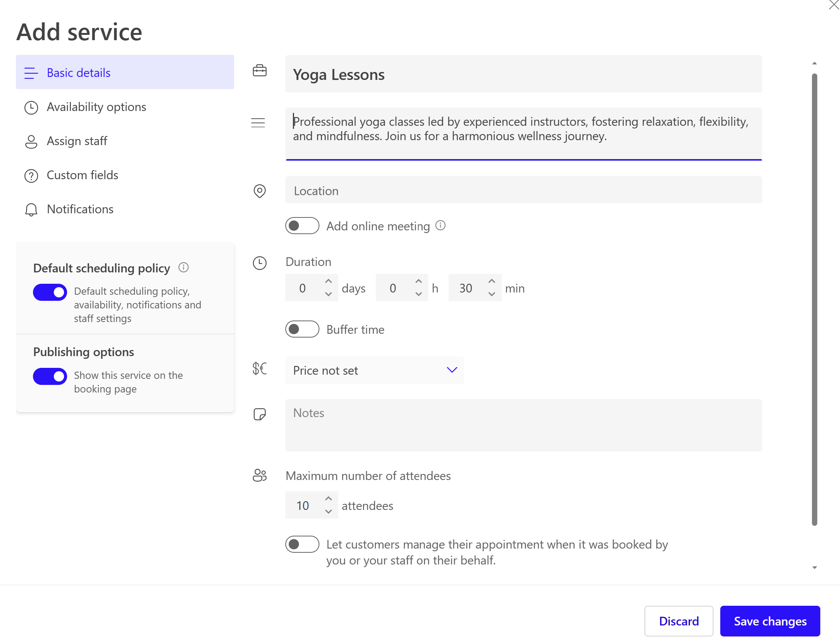Discard the current service changes
840x641 pixels.
pos(679,621)
